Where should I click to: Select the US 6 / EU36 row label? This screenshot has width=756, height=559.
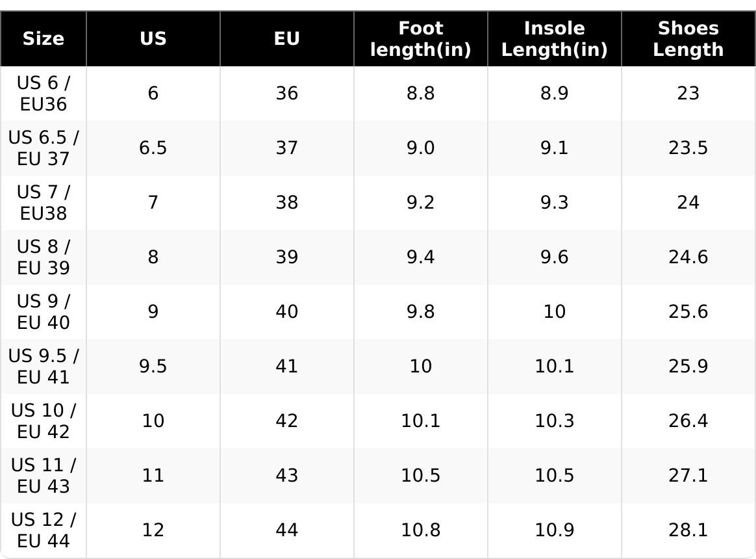tap(44, 94)
